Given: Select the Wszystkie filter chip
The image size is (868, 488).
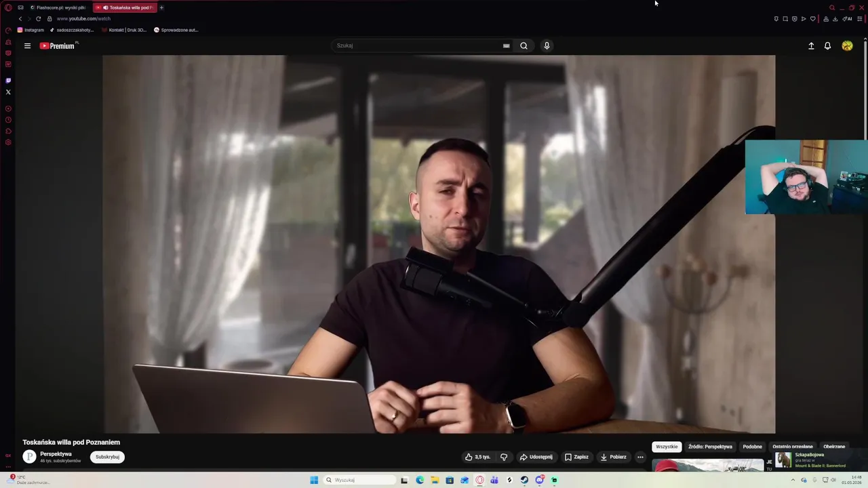Looking at the screenshot, I should (667, 447).
